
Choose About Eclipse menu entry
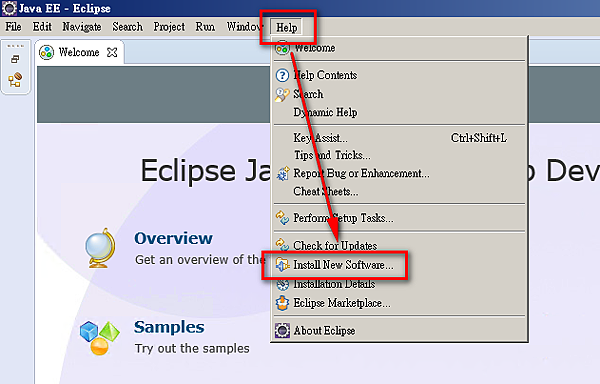point(400,330)
